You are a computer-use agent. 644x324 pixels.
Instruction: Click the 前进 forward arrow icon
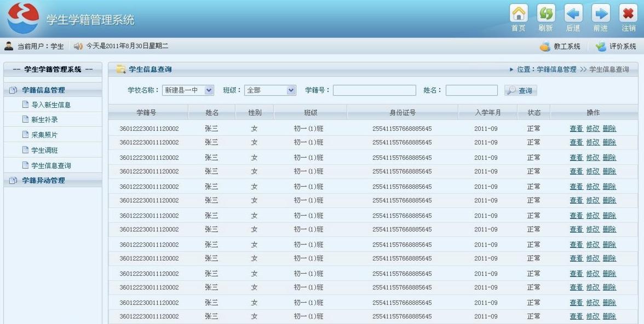(600, 14)
